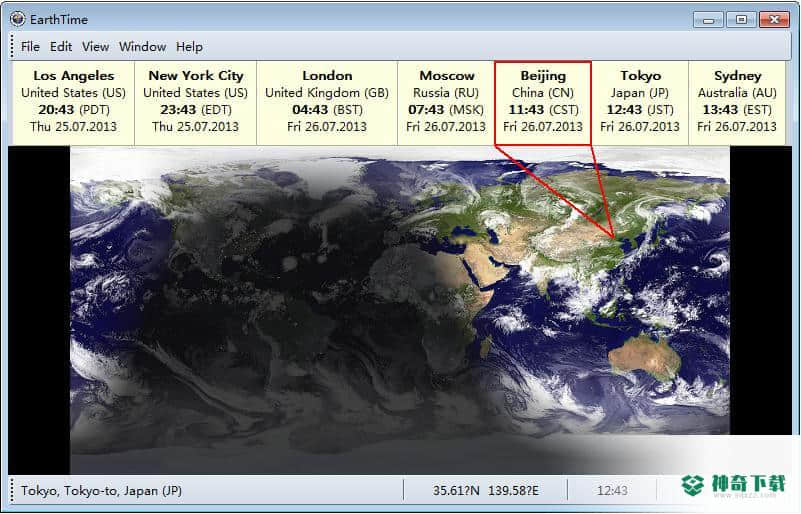Open the View menu

(x=96, y=46)
